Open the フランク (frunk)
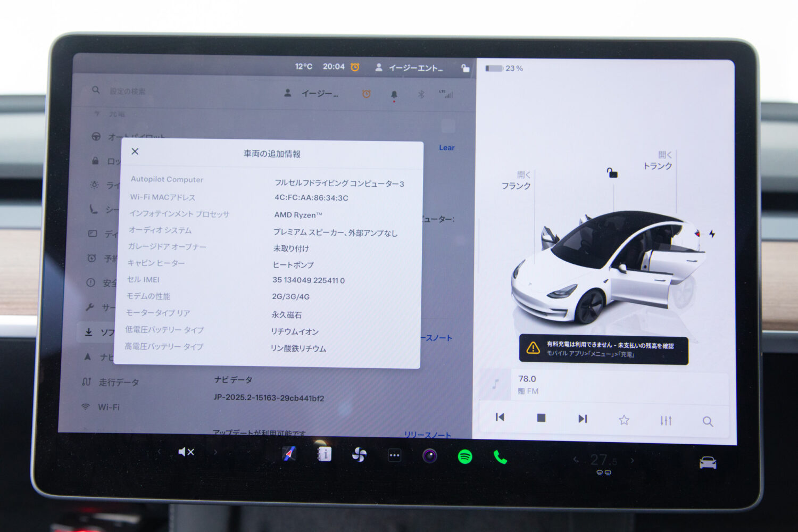 coord(516,180)
